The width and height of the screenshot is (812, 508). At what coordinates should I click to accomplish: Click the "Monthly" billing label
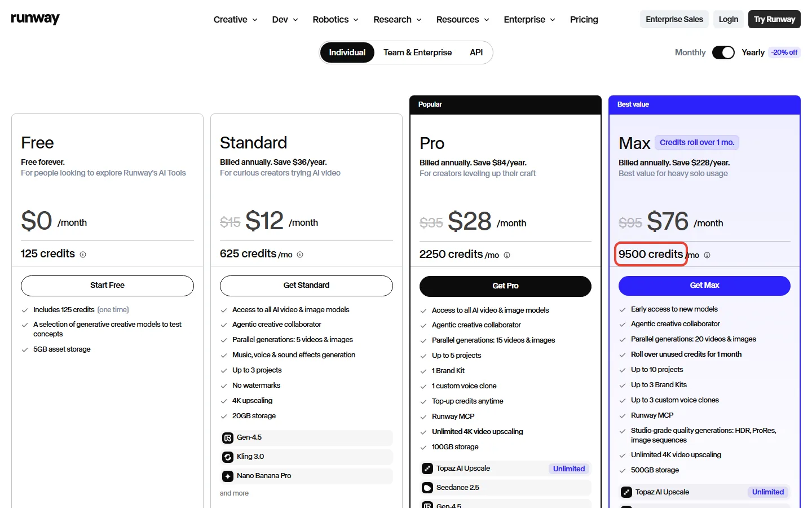[x=690, y=52]
